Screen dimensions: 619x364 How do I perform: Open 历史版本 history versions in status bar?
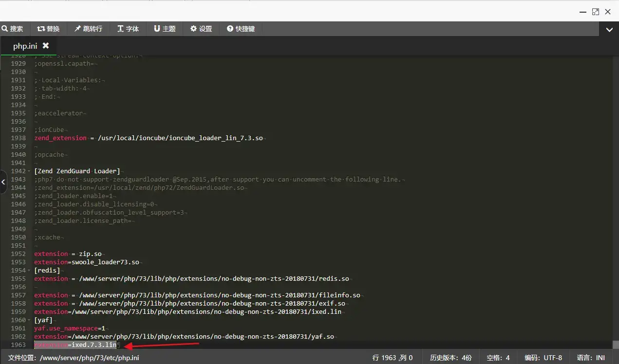[450, 358]
